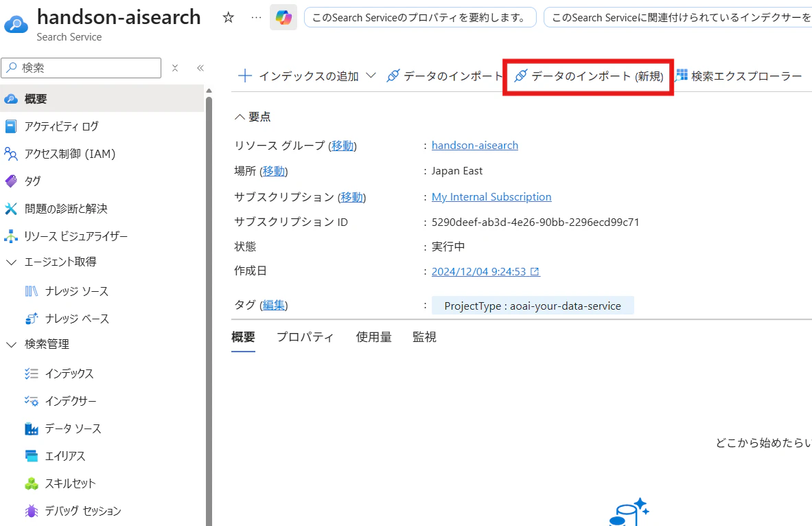Open the My Internal Subscription link
812x526 pixels.
pyautogui.click(x=491, y=197)
